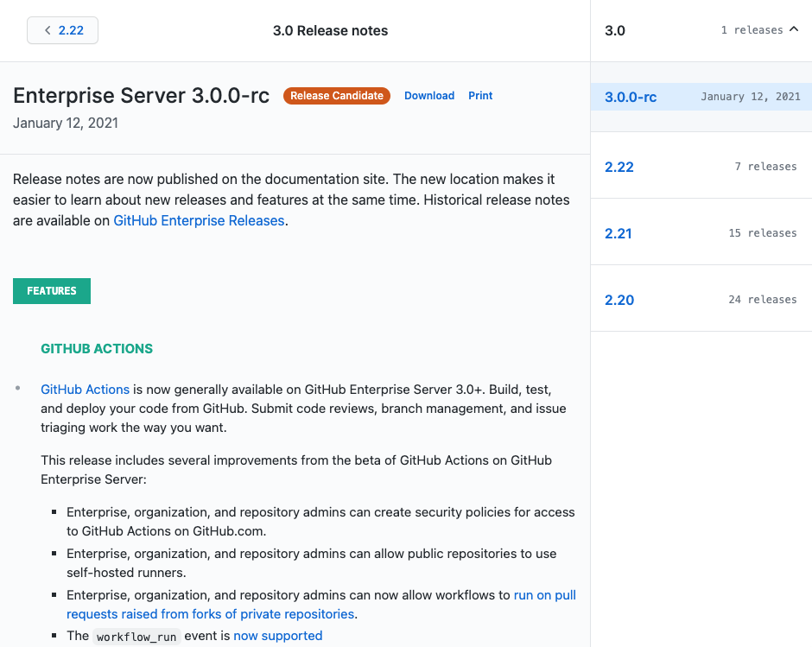Select 3.0.0-rc in the sidebar list
Viewport: 812px width, 647px height.
[x=701, y=97]
